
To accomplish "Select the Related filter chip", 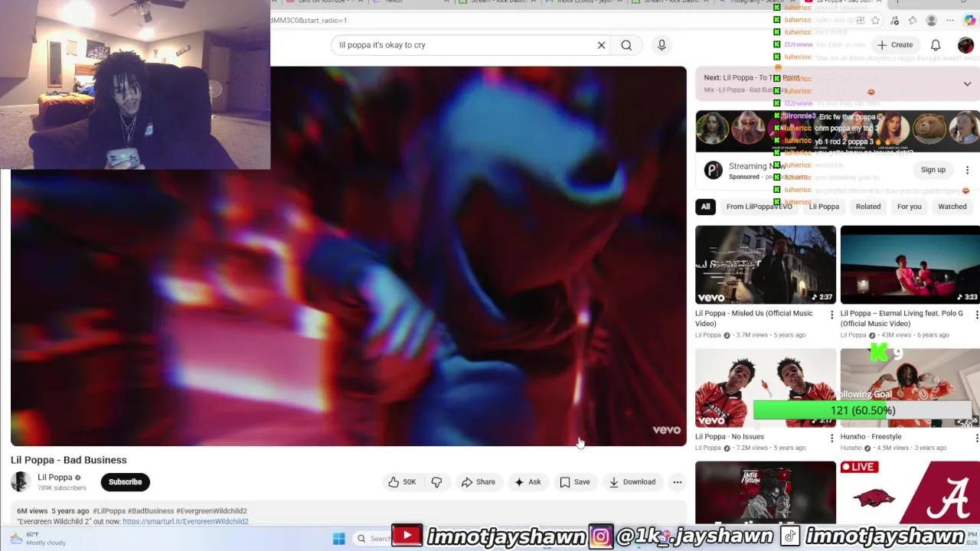I will (868, 207).
